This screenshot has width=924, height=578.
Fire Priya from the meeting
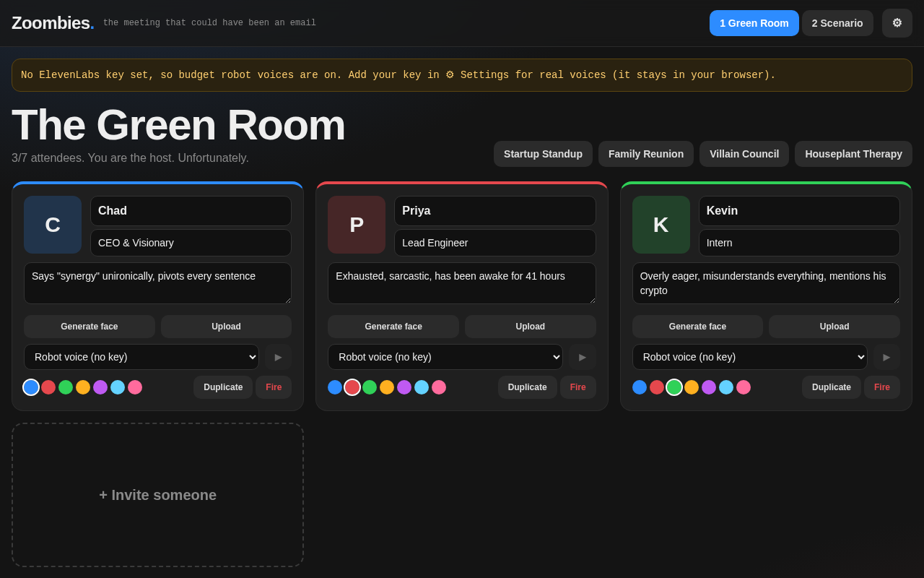coord(578,387)
